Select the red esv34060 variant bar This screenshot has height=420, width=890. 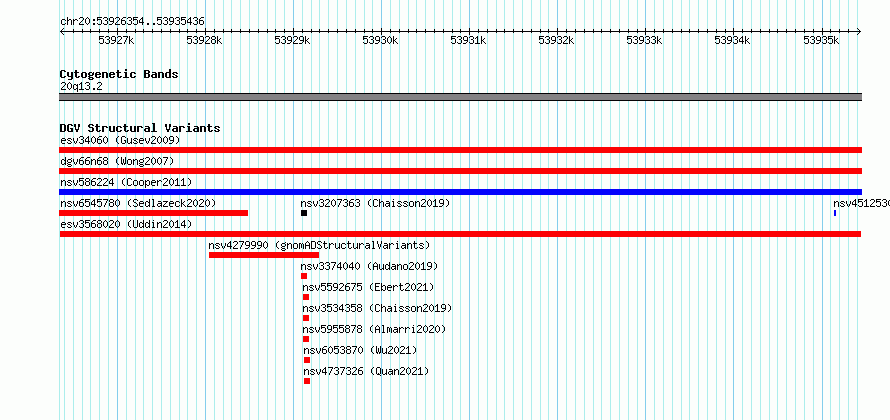[x=460, y=150]
